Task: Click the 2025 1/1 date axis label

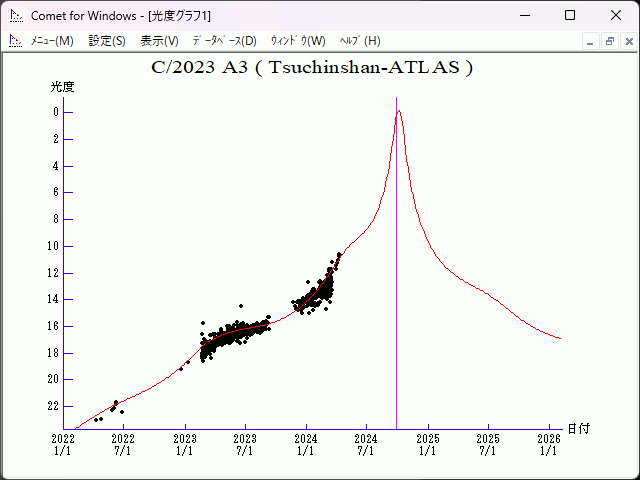Action: coord(427,444)
